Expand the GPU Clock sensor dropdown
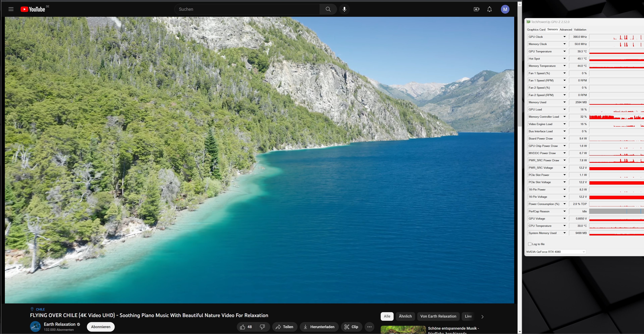This screenshot has width=644, height=334. (564, 37)
